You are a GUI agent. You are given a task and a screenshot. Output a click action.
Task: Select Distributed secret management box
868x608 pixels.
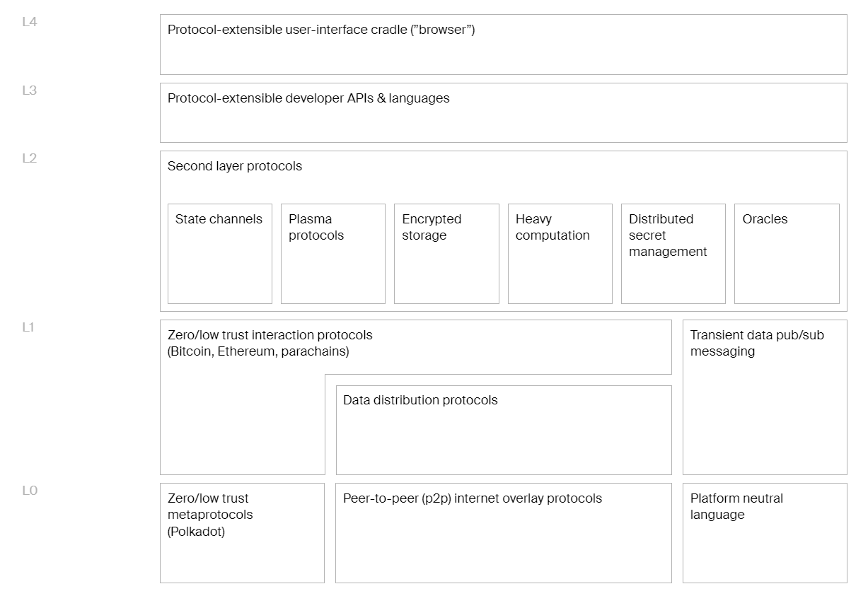[x=673, y=254]
